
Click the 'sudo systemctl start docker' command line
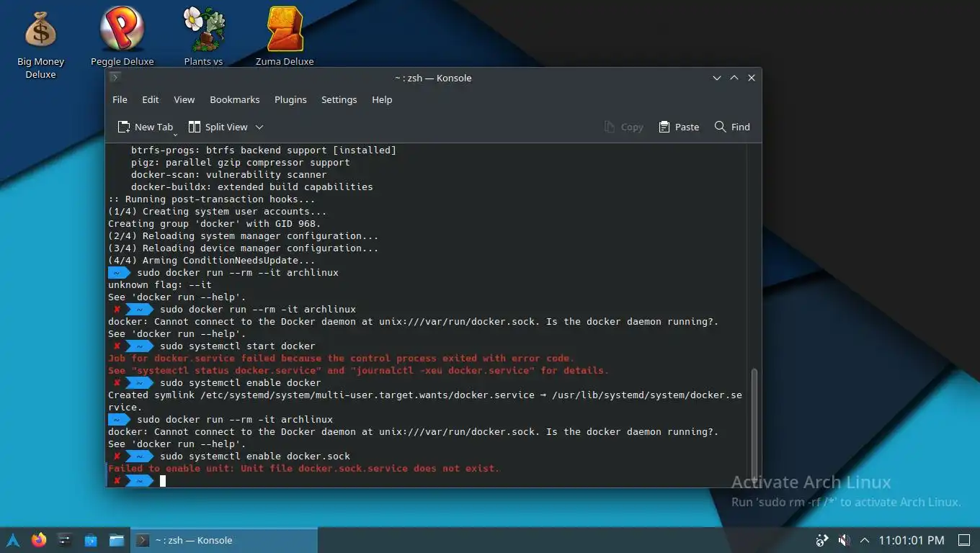tap(238, 346)
